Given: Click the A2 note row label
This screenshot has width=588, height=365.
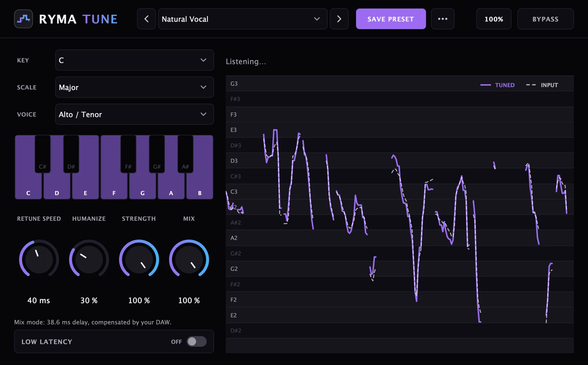Looking at the screenshot, I should click(234, 238).
